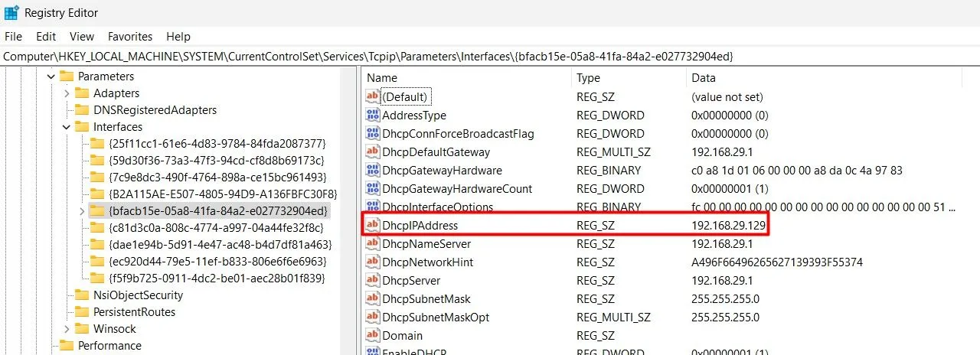The height and width of the screenshot is (355, 980).
Task: Select the DhcpIPAddress value name
Action: 420,225
